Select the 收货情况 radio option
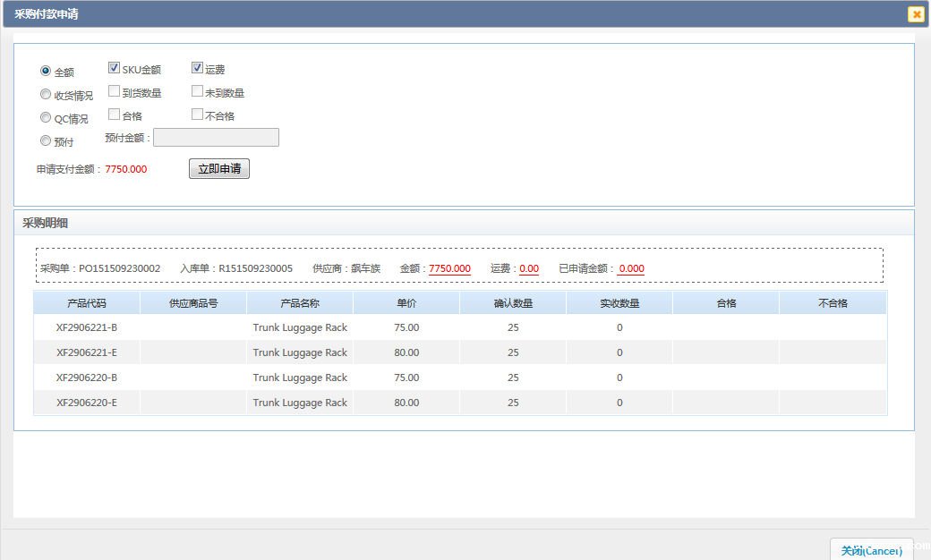 [46, 95]
